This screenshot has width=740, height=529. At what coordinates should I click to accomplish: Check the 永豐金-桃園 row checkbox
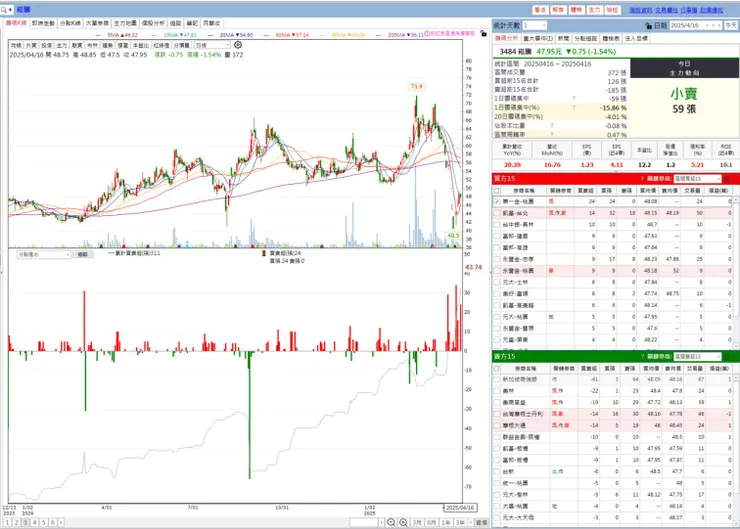(x=496, y=271)
